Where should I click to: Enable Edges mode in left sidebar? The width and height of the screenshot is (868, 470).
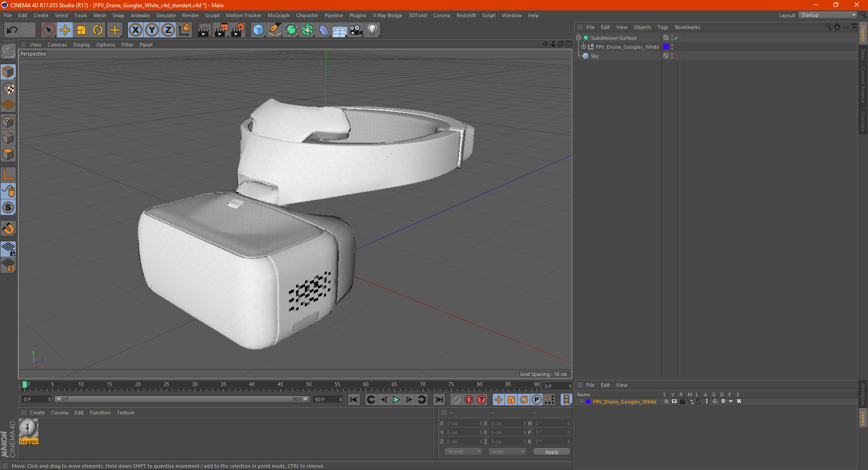(8, 138)
